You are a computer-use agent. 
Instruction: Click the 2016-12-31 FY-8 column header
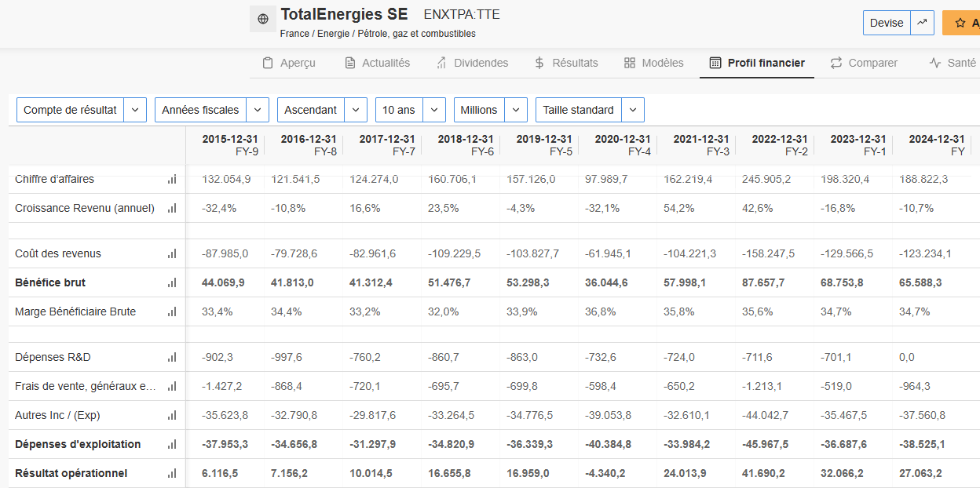click(308, 145)
